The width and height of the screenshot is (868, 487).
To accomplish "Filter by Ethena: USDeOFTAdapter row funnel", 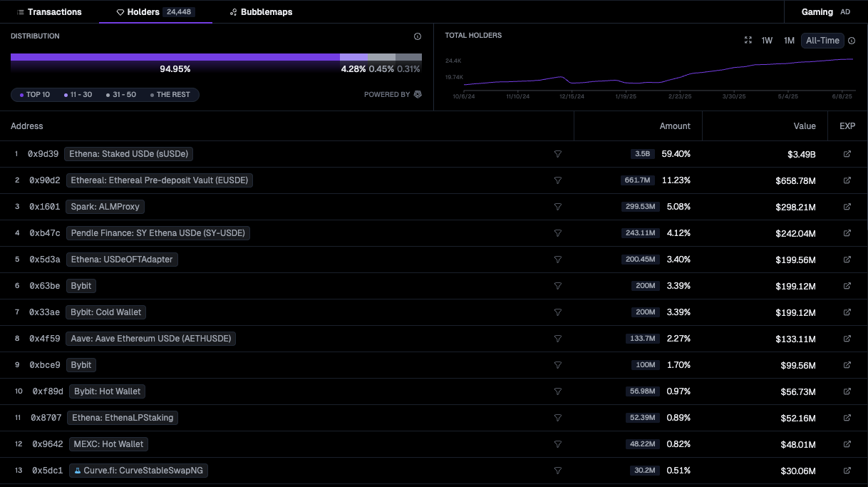I will pos(558,260).
